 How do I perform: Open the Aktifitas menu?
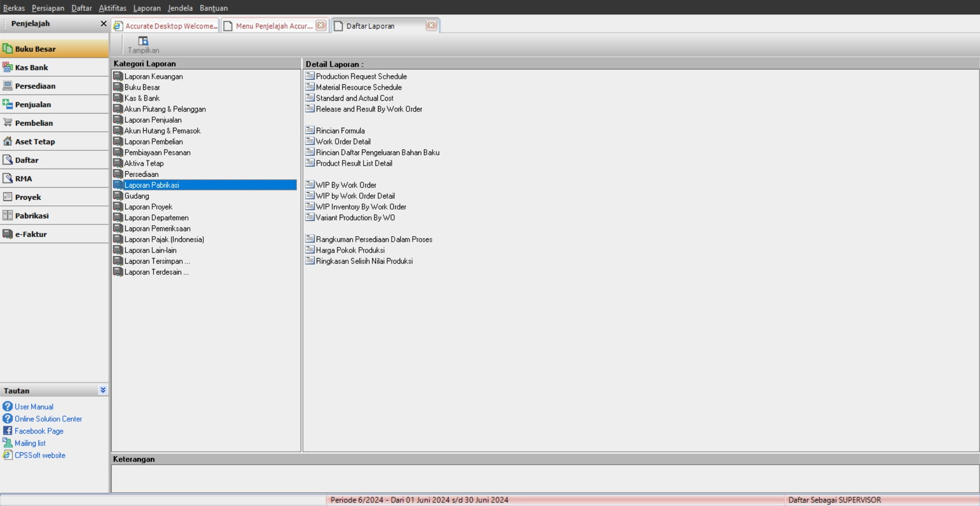click(x=112, y=8)
